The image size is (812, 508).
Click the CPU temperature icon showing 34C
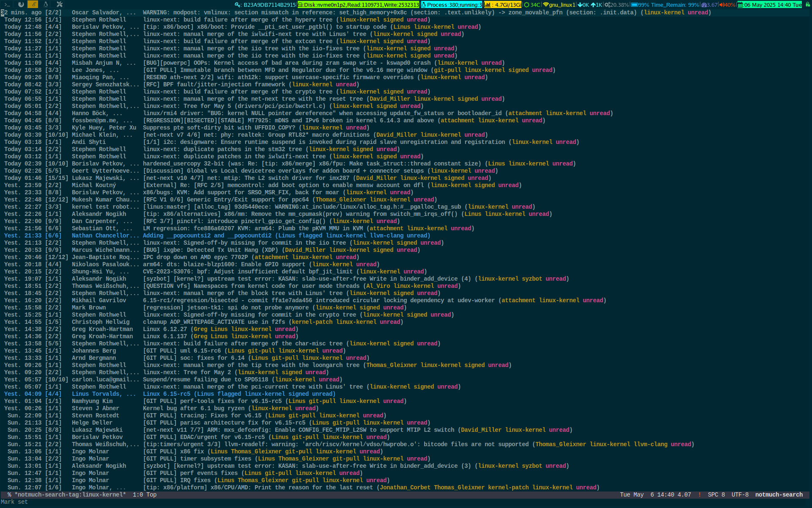tap(527, 5)
